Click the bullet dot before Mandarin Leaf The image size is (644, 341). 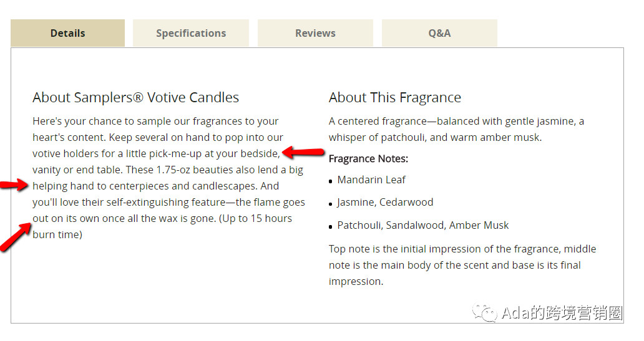331,182
